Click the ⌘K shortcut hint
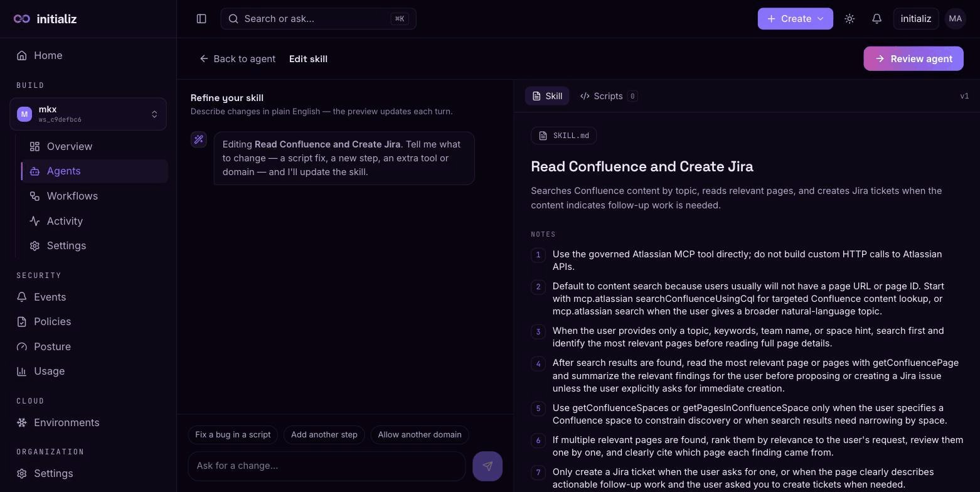The width and height of the screenshot is (980, 492). tap(400, 19)
